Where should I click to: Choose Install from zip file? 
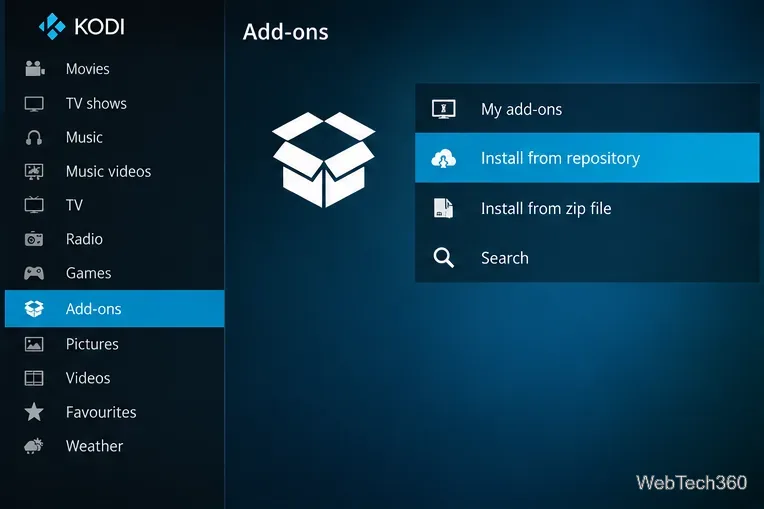pos(587,208)
